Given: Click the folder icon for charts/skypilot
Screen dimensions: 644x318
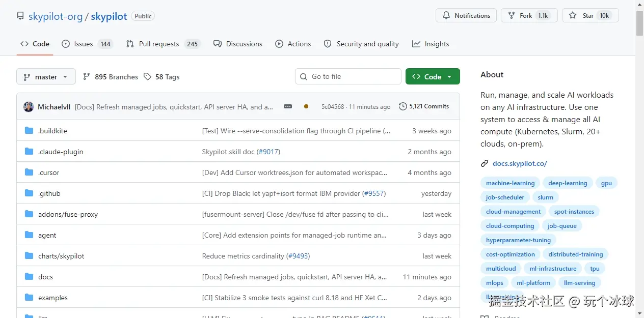Looking at the screenshot, I should (x=29, y=256).
